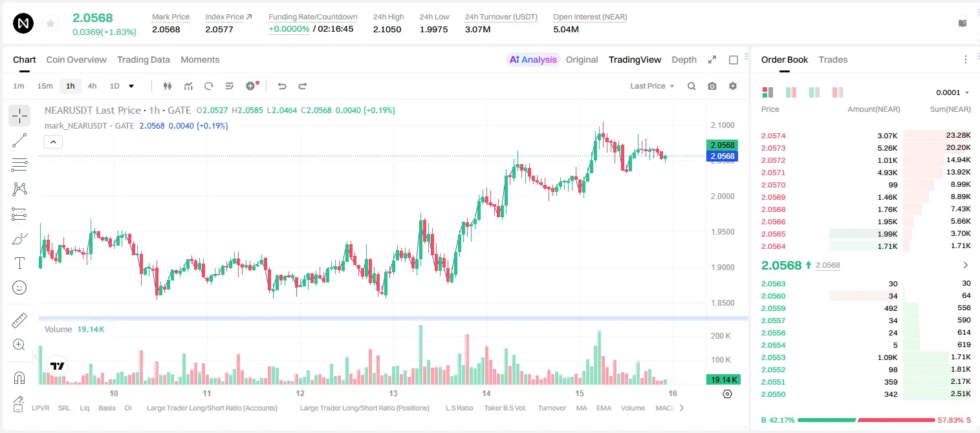Viewport: 980px width, 433px height.
Task: Switch to the Trades tab
Action: click(x=833, y=59)
